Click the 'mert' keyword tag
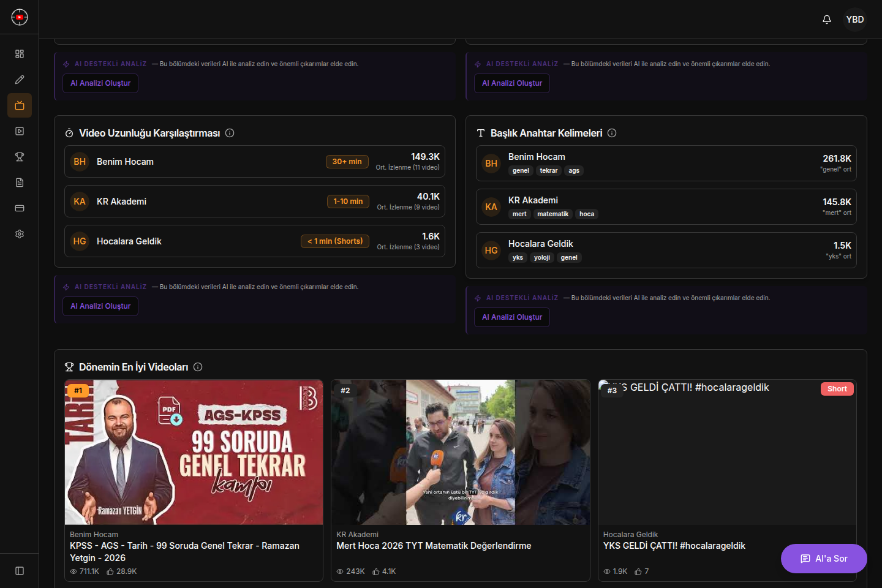Screen dimensions: 882x588 [x=519, y=214]
